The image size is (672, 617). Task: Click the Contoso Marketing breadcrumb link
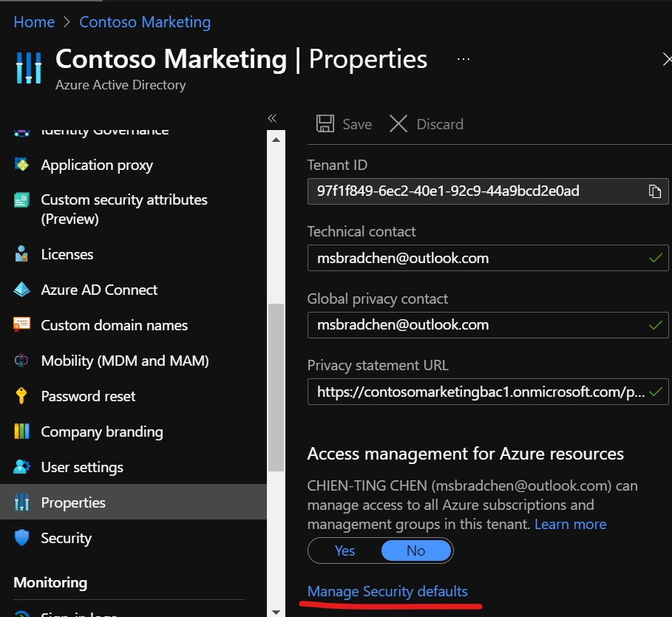click(x=145, y=22)
